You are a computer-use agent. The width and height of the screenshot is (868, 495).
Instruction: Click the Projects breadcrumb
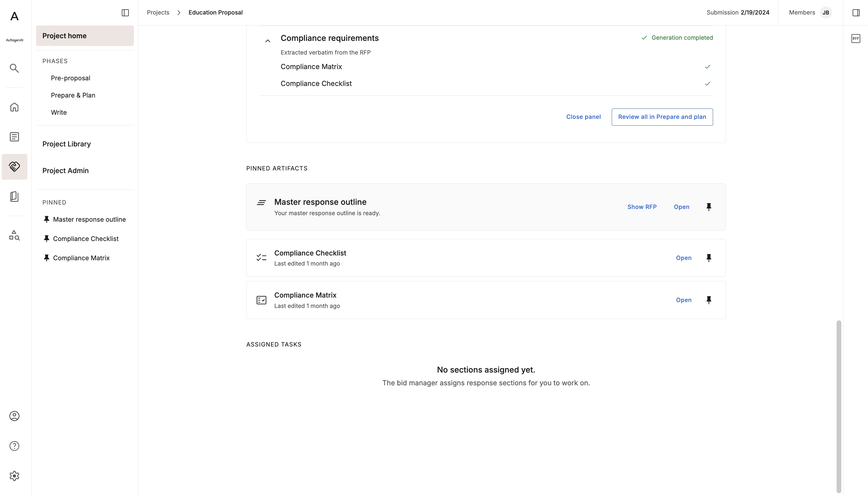click(x=158, y=12)
